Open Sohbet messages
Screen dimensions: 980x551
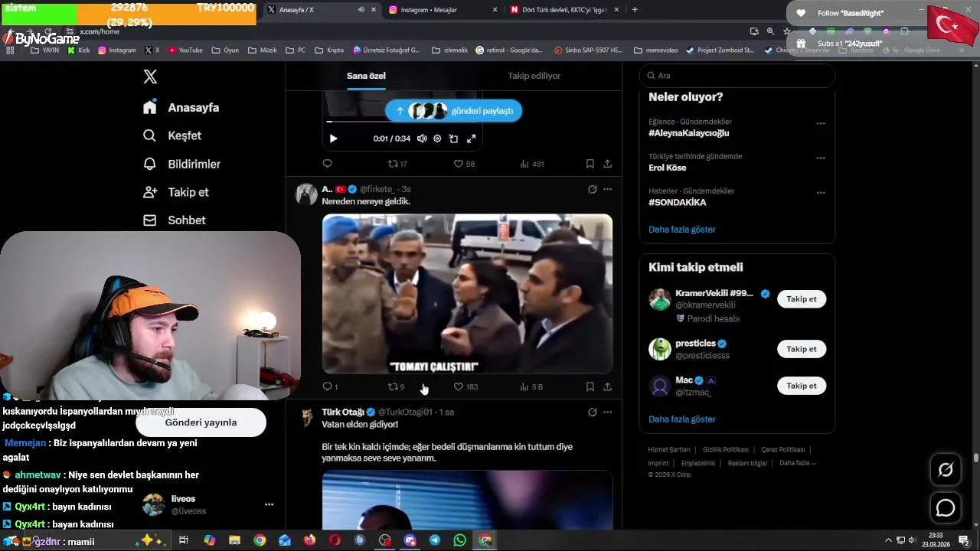[175, 220]
